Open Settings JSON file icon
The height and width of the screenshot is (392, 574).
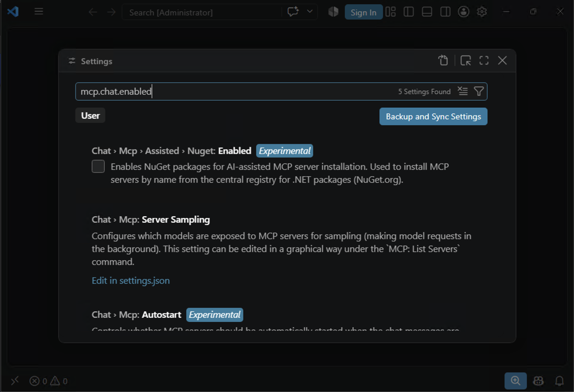click(443, 61)
